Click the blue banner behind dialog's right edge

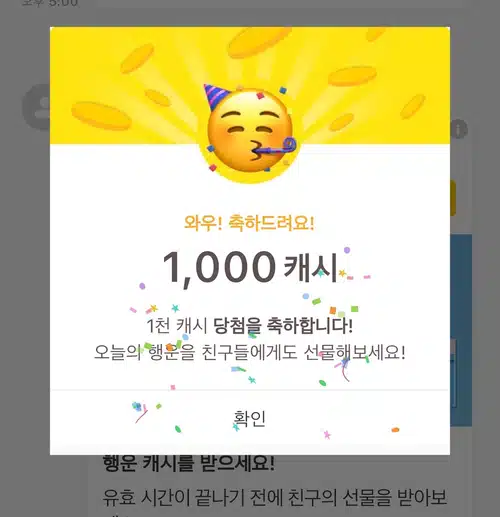tap(461, 330)
